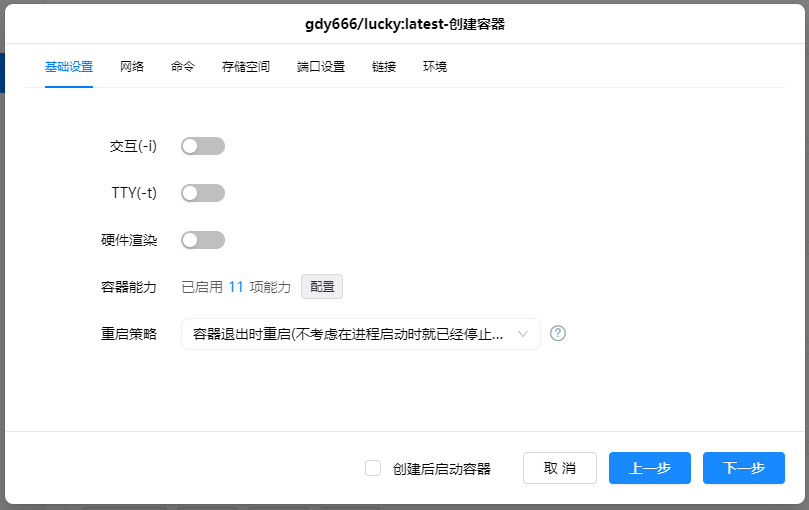Open the 链接 tab
The image size is (809, 510).
[384, 67]
